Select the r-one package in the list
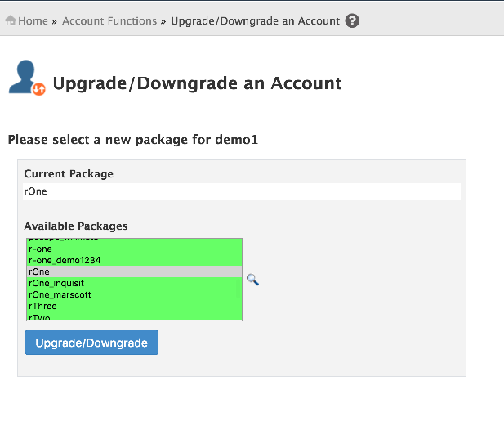 41,249
